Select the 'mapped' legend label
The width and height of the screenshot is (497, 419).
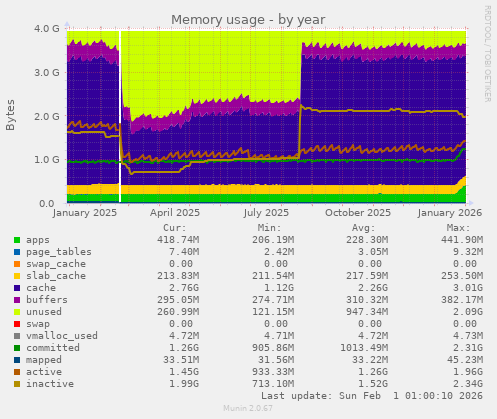click(x=44, y=360)
